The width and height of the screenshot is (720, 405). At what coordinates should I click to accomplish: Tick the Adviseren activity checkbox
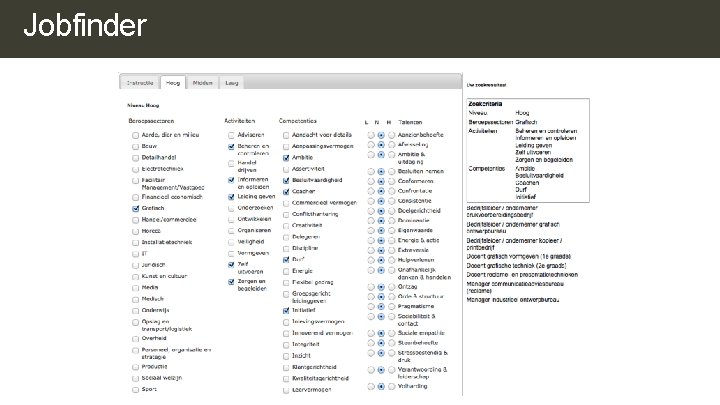(231, 135)
